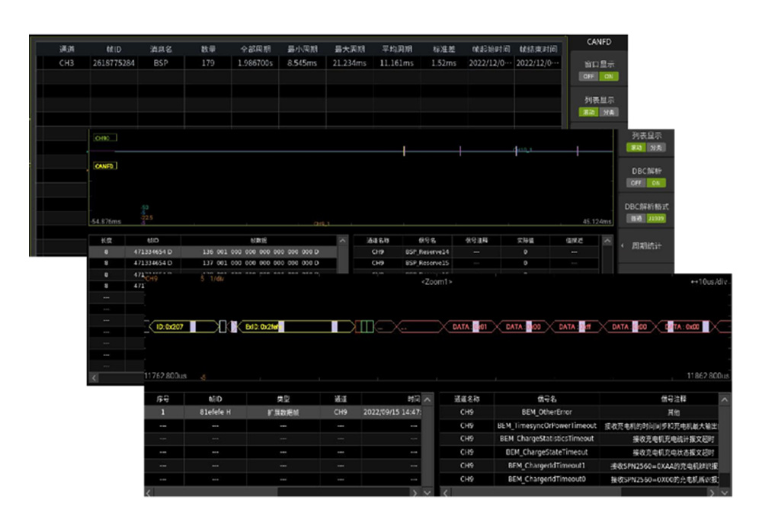
Task: Click the BEM_OtherError signal row
Action: pos(544,412)
